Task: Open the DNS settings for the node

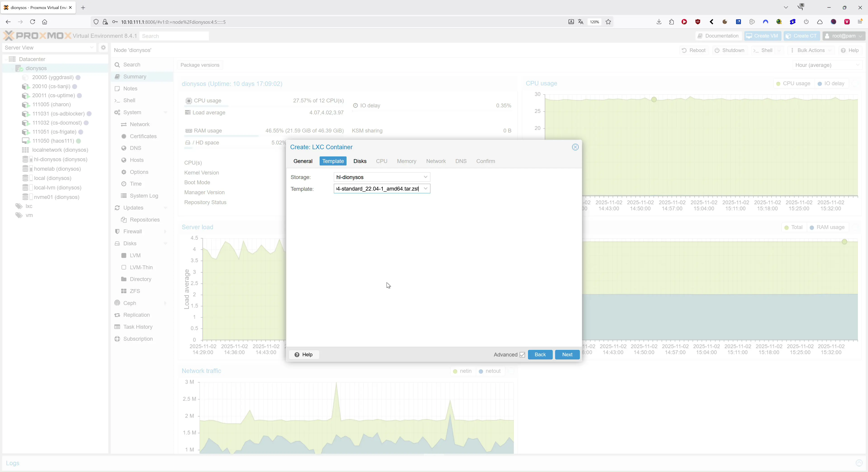Action: pos(135,148)
